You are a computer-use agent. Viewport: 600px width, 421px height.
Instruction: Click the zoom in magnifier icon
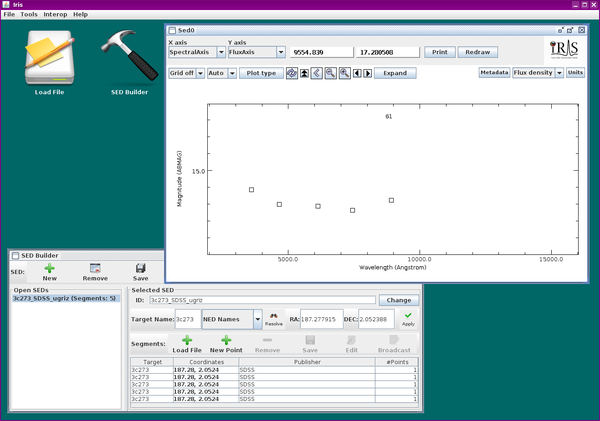pyautogui.click(x=344, y=73)
